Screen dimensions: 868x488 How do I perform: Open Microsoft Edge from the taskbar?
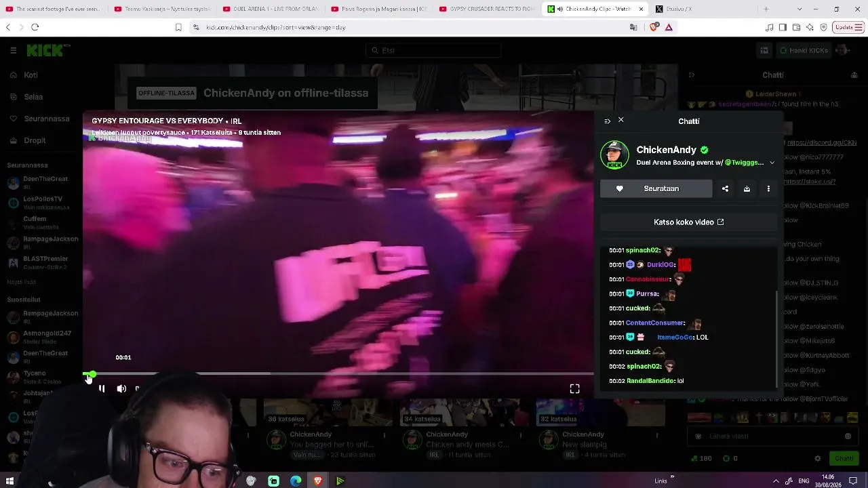point(296,481)
